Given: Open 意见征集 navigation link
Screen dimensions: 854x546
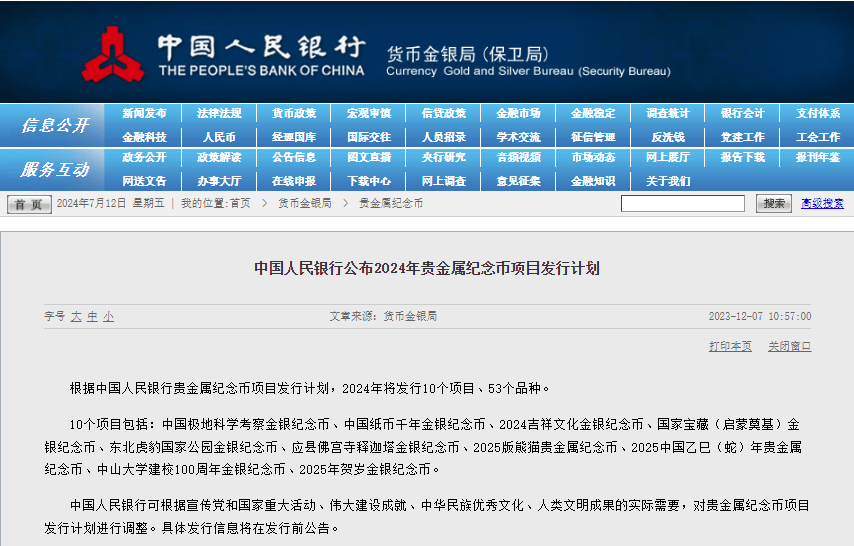Looking at the screenshot, I should 518,181.
